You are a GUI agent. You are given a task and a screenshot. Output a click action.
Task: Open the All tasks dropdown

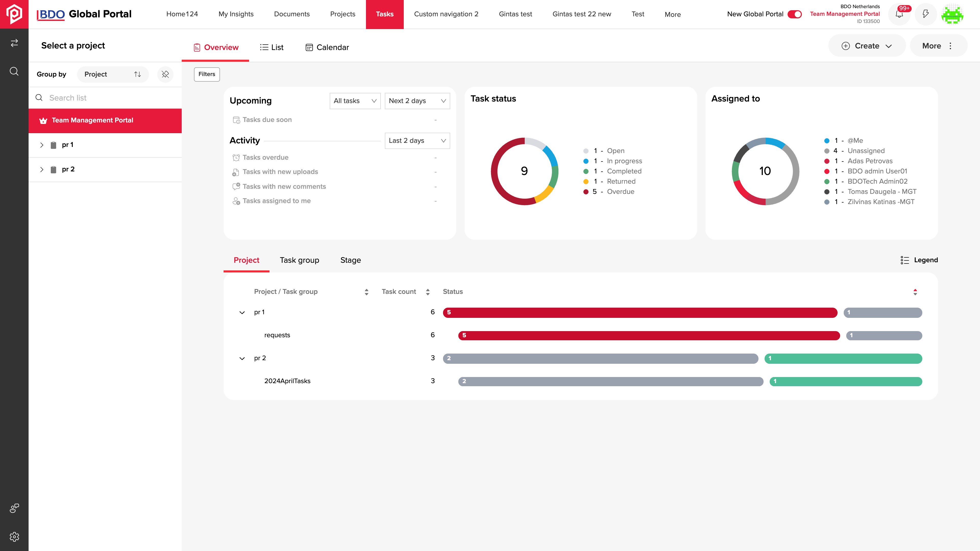(x=355, y=101)
